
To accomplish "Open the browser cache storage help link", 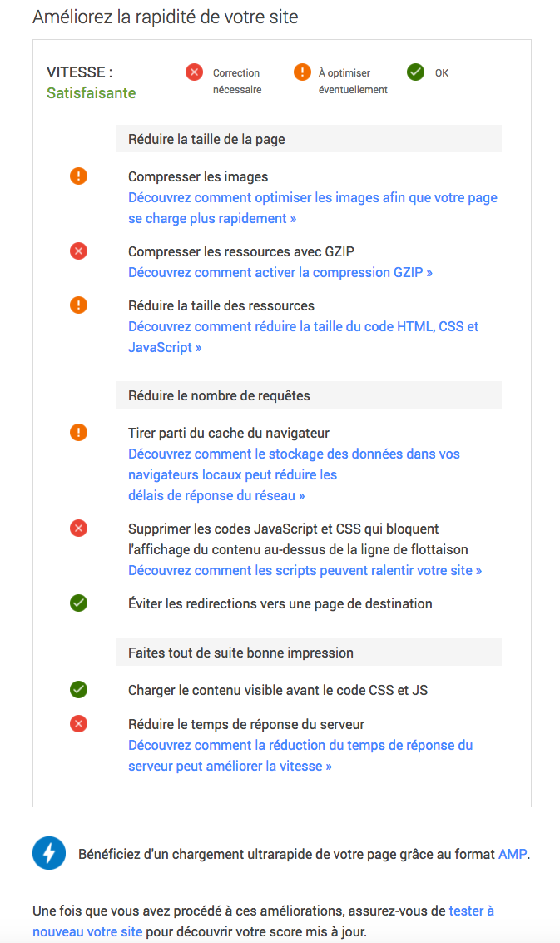I will 294,454.
